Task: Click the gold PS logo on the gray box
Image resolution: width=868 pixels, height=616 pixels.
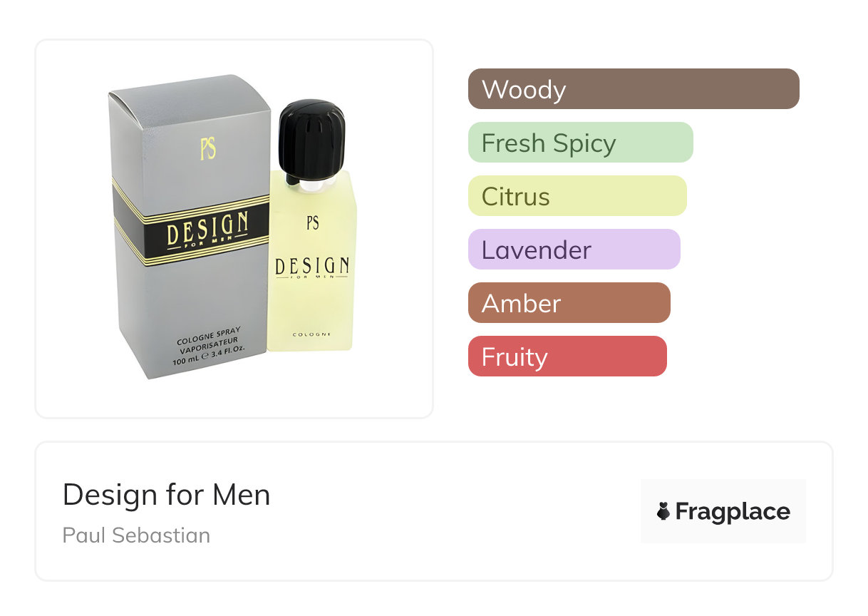Action: tap(208, 148)
